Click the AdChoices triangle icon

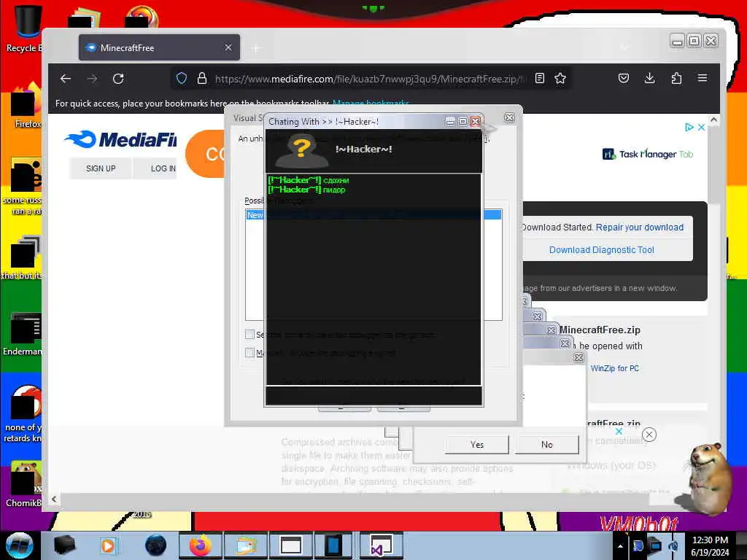coord(689,127)
